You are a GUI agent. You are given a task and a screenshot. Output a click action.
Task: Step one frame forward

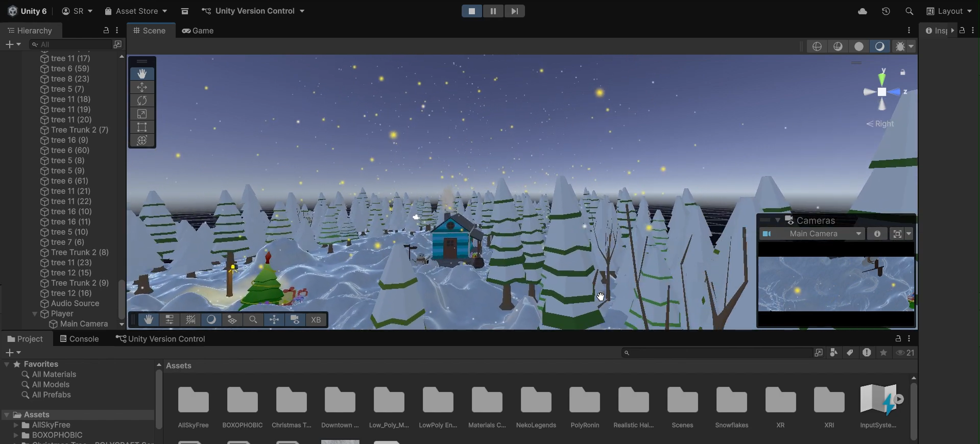[x=515, y=11]
